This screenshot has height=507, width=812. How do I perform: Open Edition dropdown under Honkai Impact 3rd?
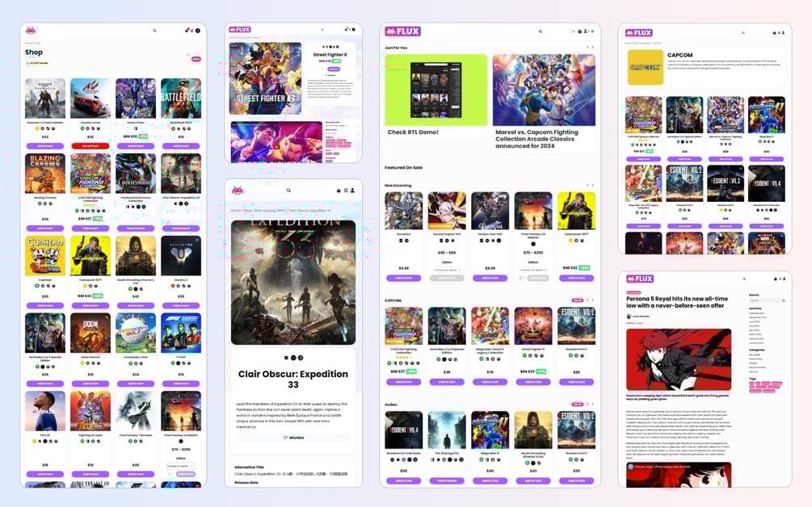(x=446, y=270)
